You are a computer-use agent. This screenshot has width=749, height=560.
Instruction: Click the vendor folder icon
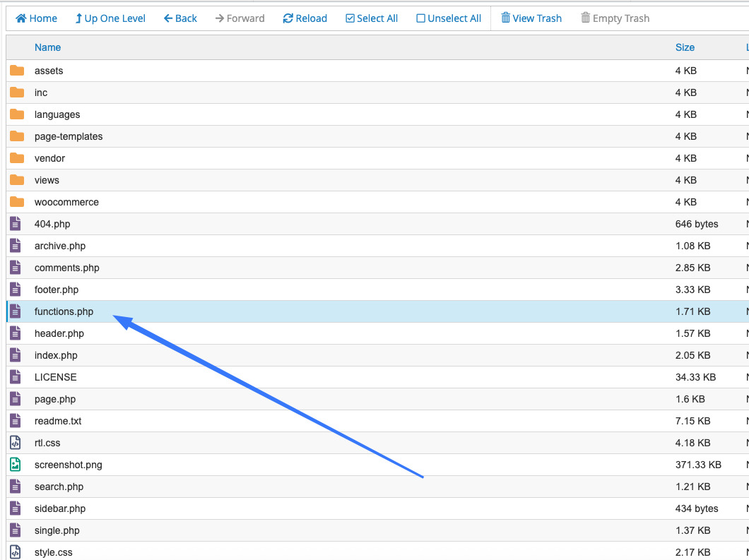click(x=17, y=158)
